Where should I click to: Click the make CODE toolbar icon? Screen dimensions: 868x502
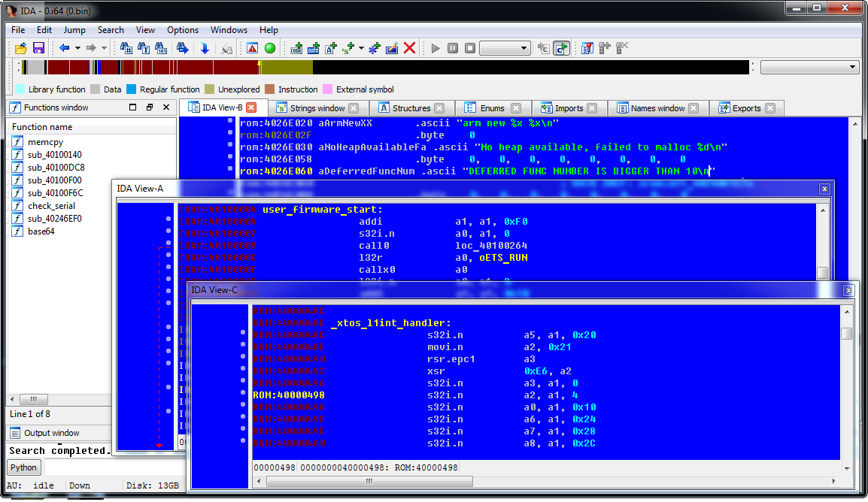click(x=296, y=48)
